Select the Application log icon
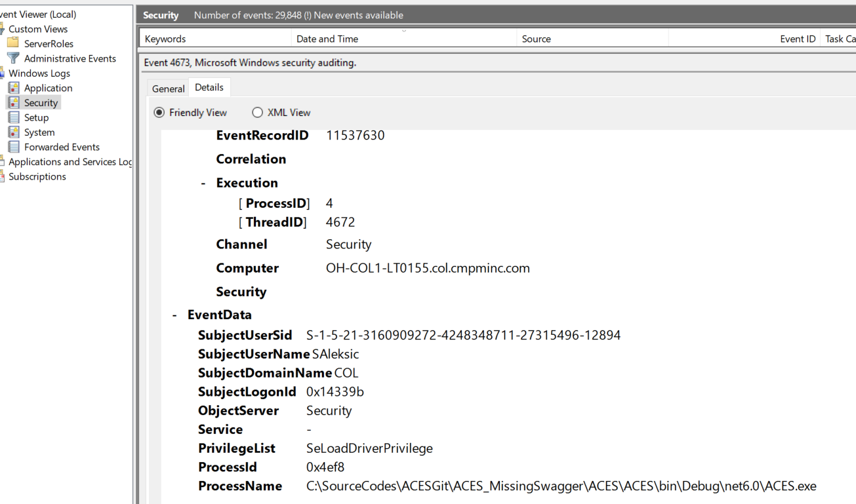 14,88
